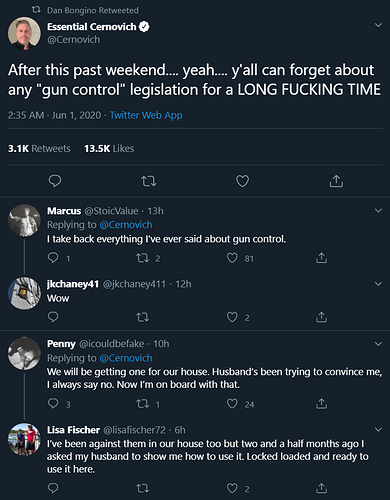Retweet Lisa Fischer's reply
The height and width of the screenshot is (500, 390).
coord(143,489)
